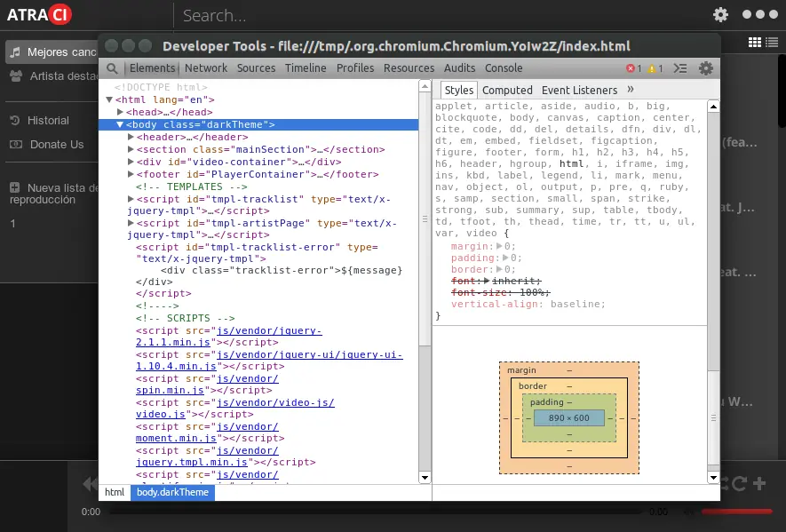The height and width of the screenshot is (532, 786).
Task: Open the jquery-ui-1.10.4.min.js link
Action: 269,361
